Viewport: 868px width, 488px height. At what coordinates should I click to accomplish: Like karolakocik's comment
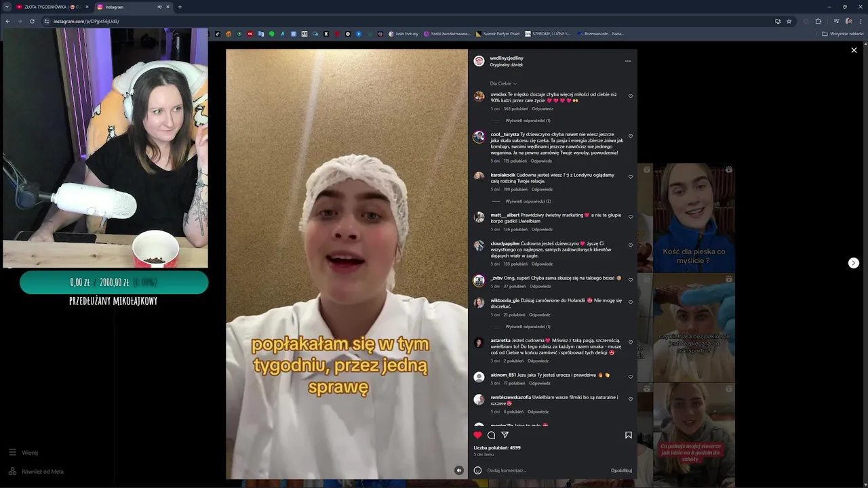coord(631,177)
